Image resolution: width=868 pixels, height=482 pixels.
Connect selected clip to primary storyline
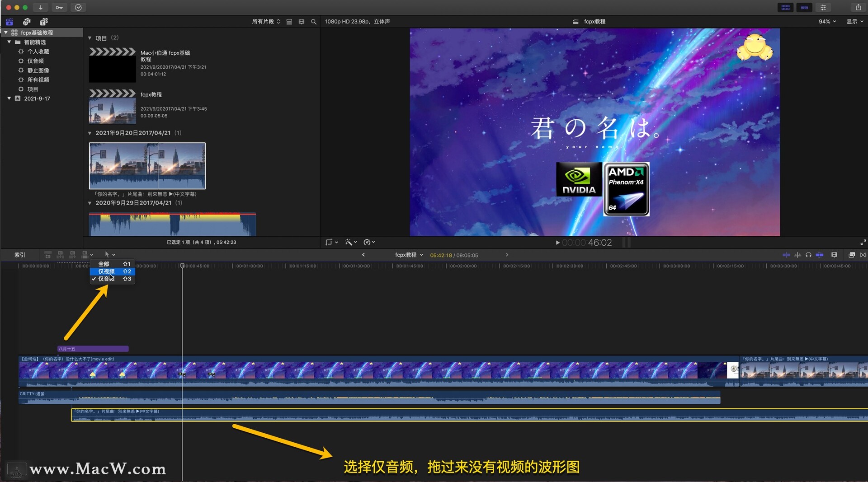[x=48, y=255]
